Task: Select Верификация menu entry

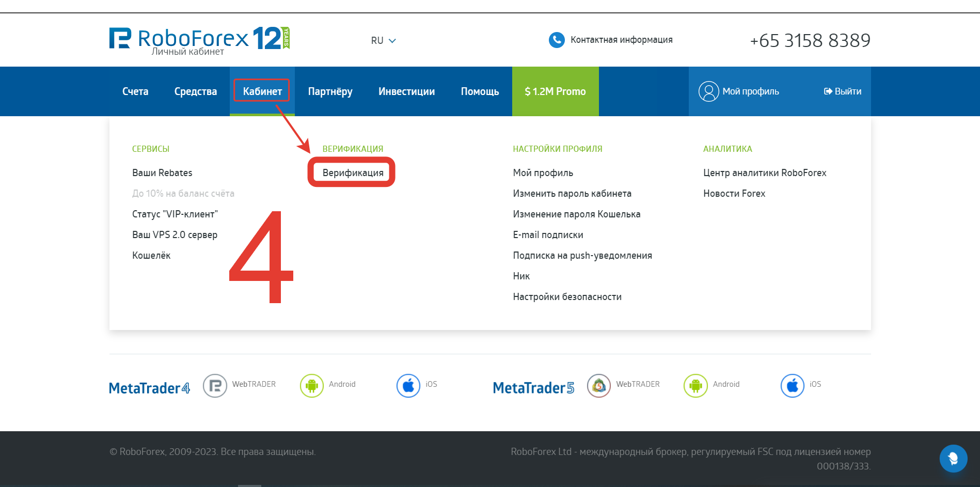Action: 353,172
